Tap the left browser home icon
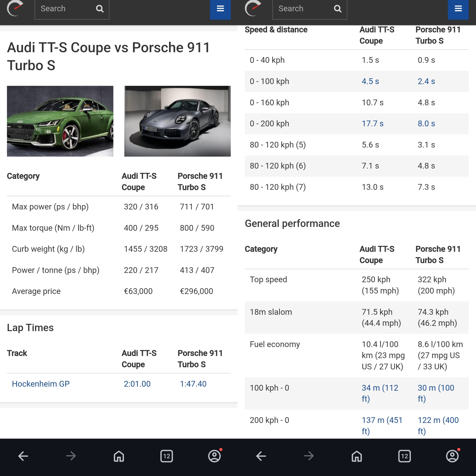This screenshot has width=476, height=476. pyautogui.click(x=119, y=456)
